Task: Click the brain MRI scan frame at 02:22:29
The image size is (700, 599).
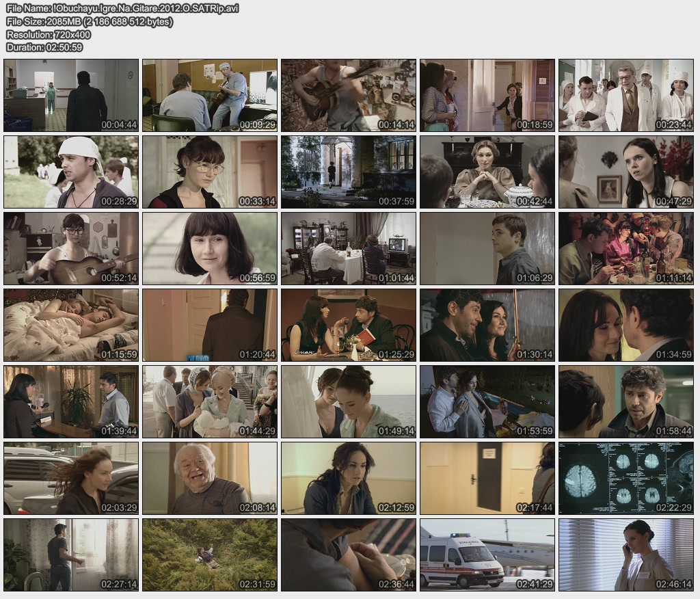Action: click(x=626, y=479)
